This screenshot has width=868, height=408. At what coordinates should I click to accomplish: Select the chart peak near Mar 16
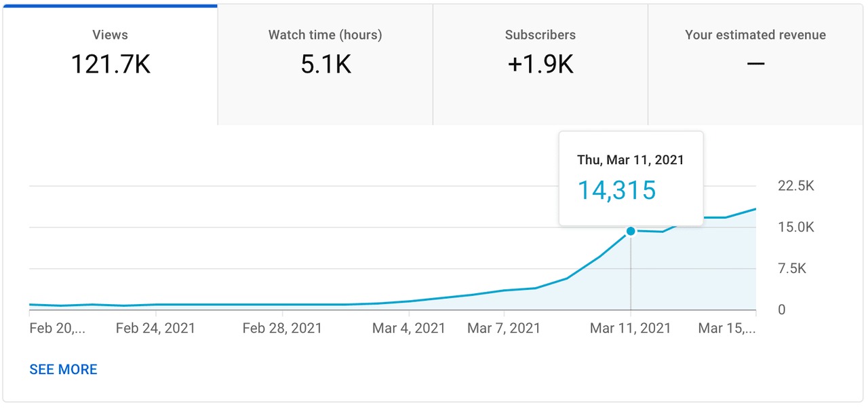click(x=755, y=210)
